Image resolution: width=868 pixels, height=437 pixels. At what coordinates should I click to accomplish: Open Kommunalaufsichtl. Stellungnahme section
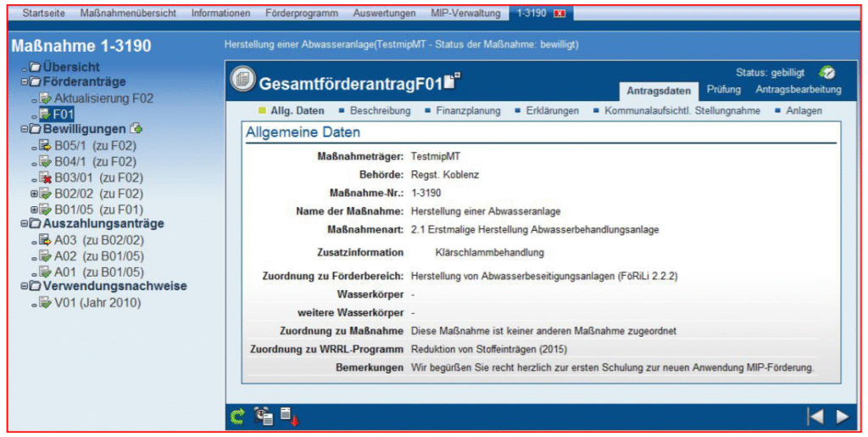click(x=682, y=111)
